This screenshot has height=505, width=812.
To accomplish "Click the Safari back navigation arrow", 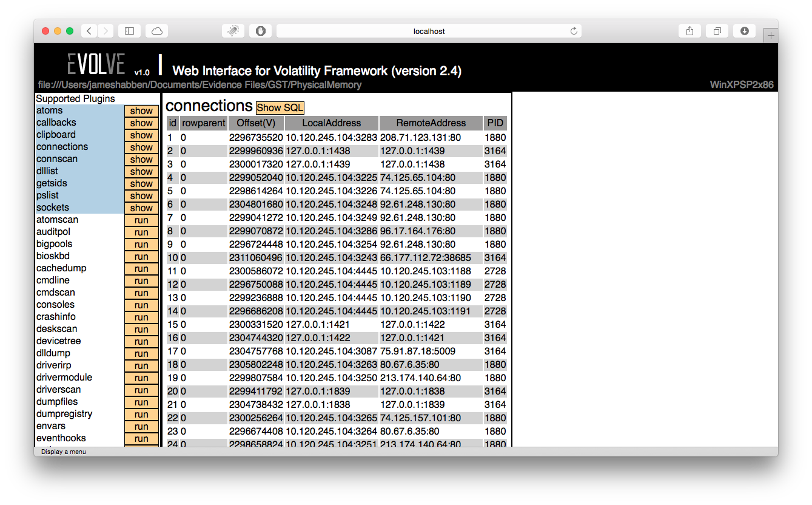I will coord(89,31).
